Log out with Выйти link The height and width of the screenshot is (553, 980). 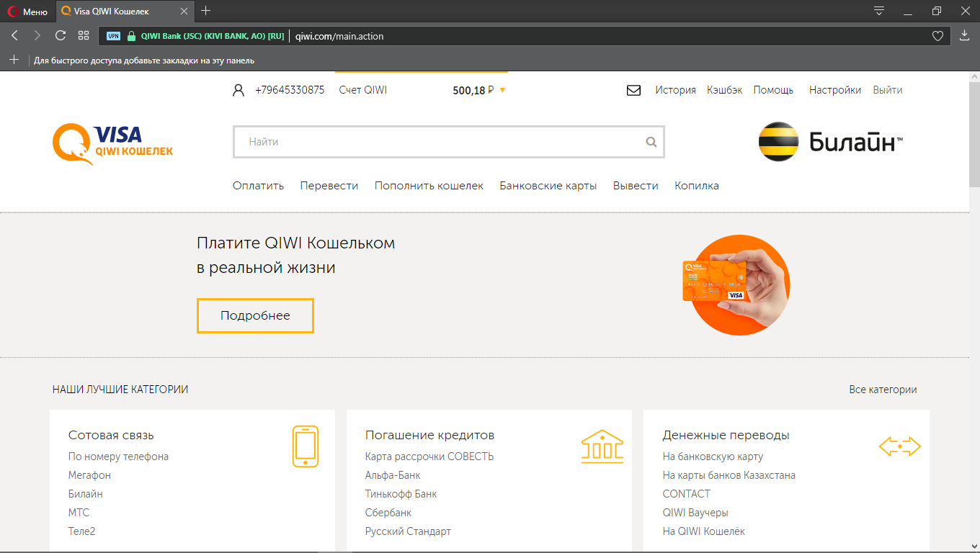pos(888,90)
